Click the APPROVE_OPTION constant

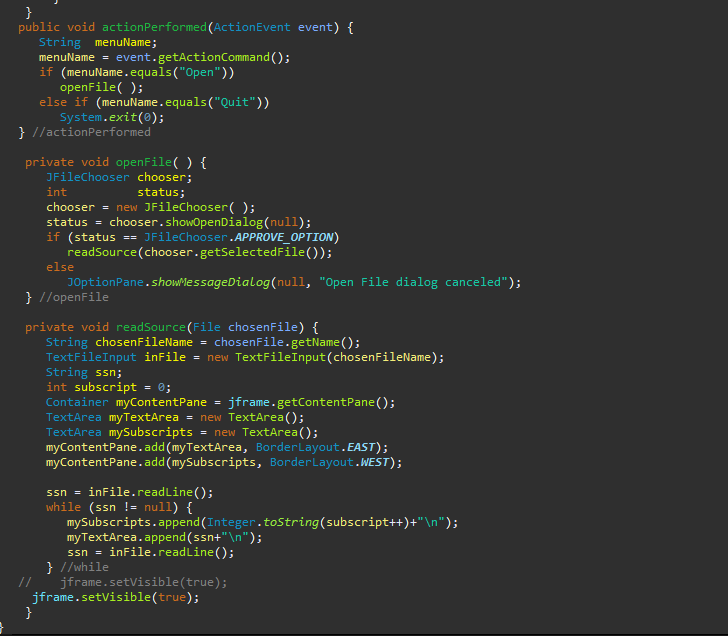284,237
